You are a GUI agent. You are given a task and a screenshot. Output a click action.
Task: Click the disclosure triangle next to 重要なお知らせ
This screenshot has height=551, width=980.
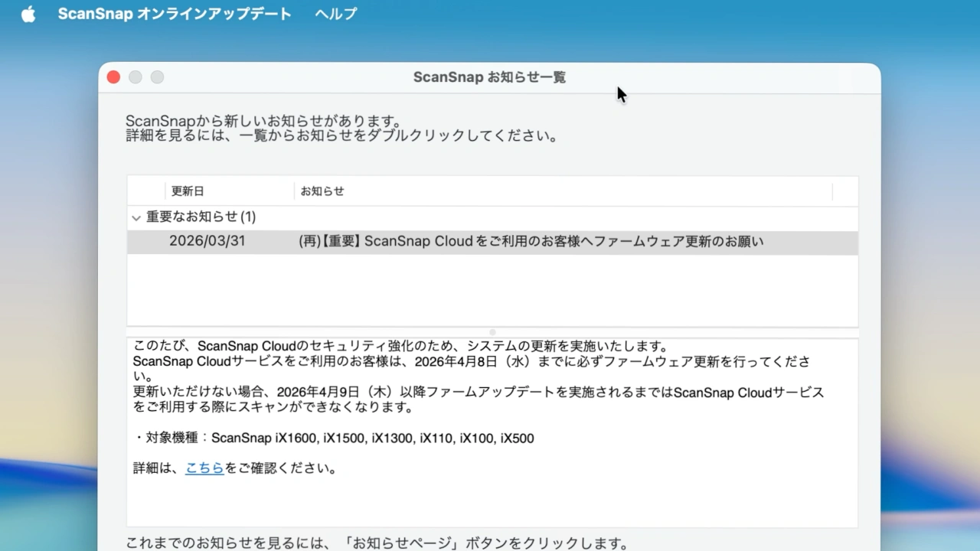(136, 217)
